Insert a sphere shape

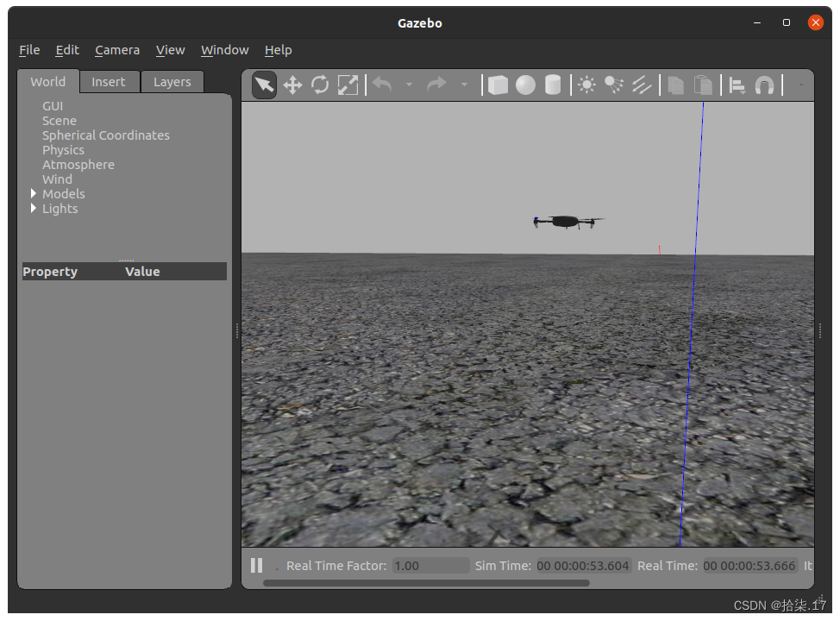525,85
